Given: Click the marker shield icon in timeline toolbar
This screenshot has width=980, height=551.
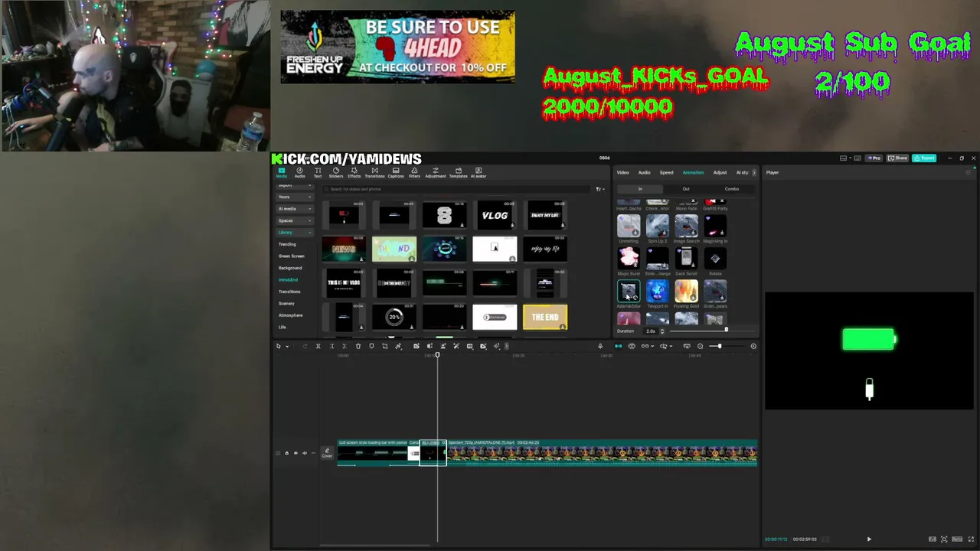Looking at the screenshot, I should pyautogui.click(x=371, y=347).
